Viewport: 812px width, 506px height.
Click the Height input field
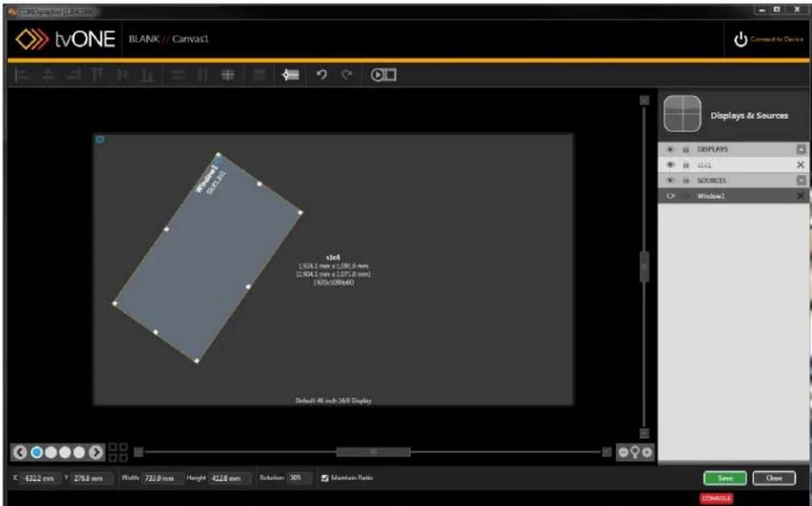(229, 478)
